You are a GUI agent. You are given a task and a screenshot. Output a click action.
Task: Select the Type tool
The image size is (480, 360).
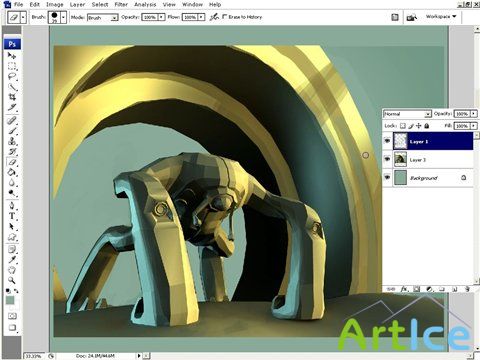click(x=12, y=216)
